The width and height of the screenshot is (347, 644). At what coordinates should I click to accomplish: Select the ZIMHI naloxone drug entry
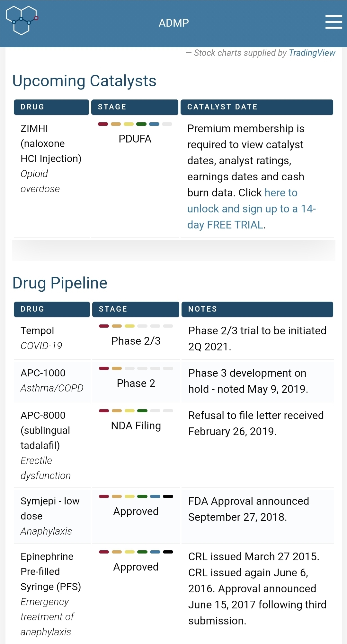pyautogui.click(x=51, y=143)
